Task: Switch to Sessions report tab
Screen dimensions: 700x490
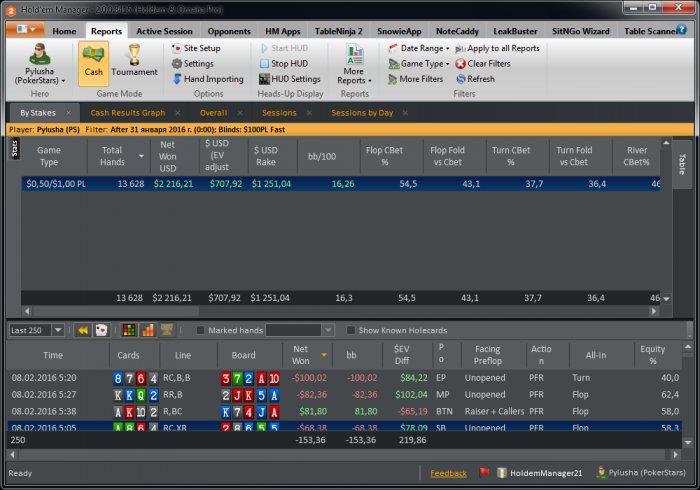Action: click(x=279, y=113)
